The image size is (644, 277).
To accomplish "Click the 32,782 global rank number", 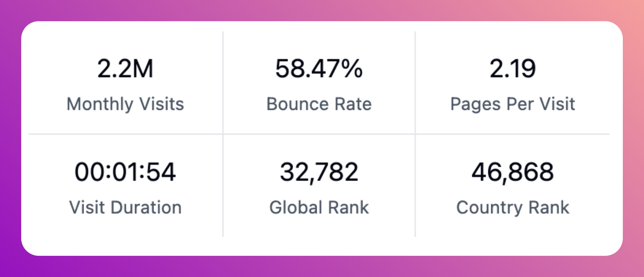I will coord(319,172).
